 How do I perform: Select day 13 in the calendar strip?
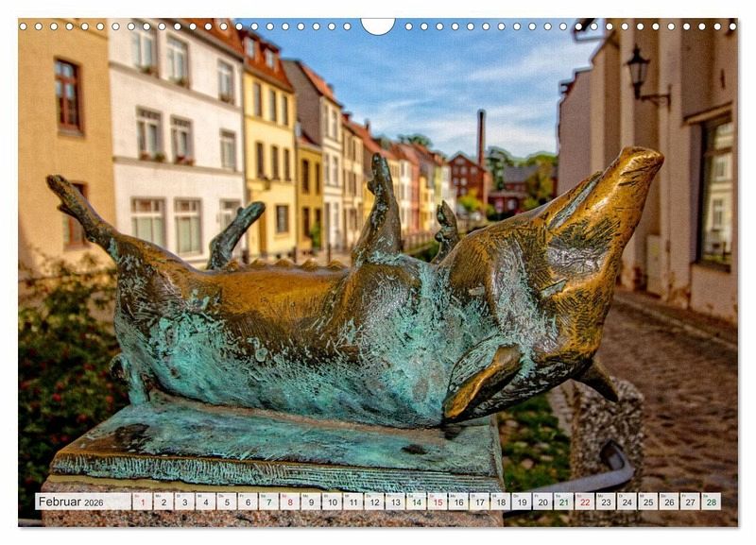pos(395,502)
